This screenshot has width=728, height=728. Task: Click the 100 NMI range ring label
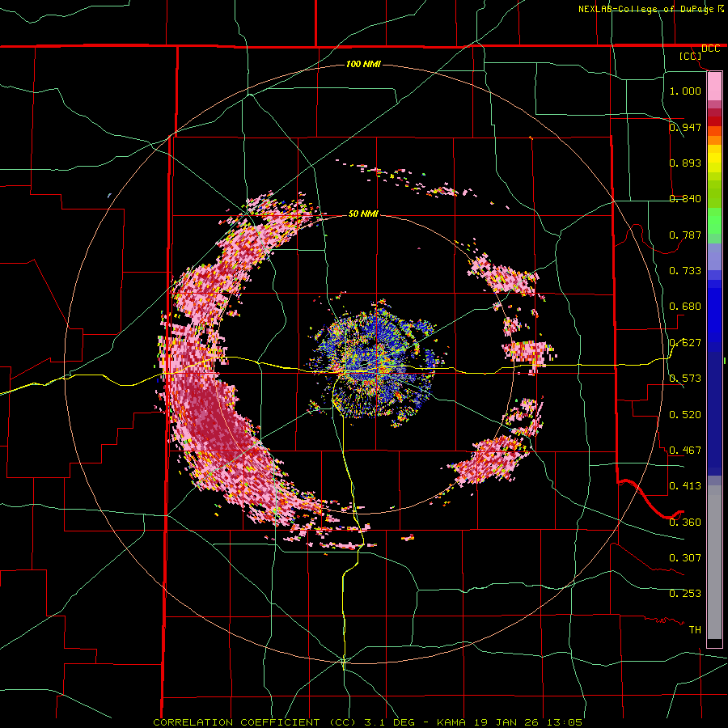(x=363, y=64)
